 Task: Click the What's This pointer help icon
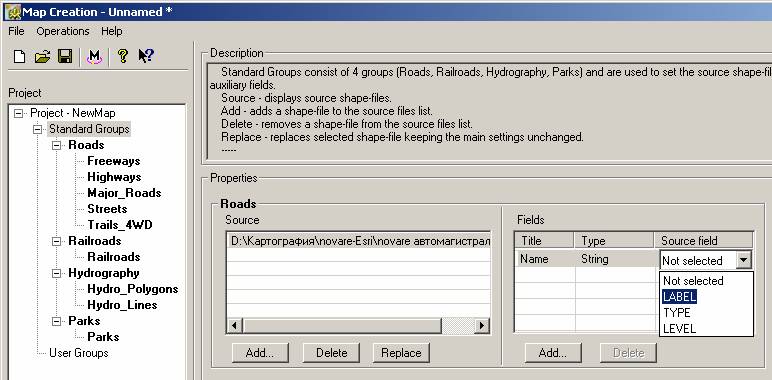tap(146, 56)
